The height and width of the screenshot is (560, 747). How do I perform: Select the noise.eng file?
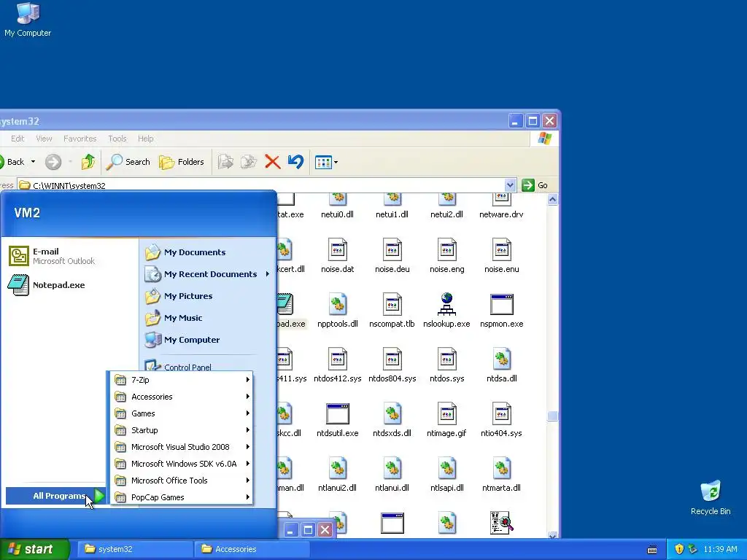[447, 256]
